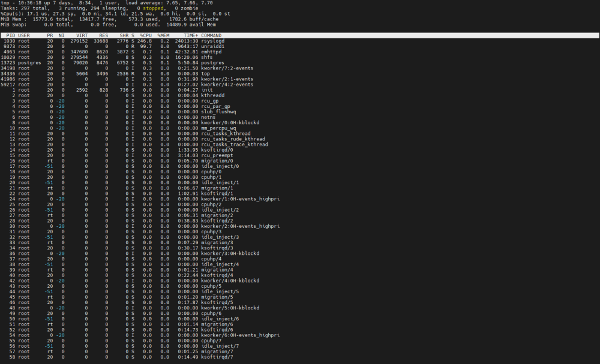Click the VIRT column header
600x364 pixels.
pyautogui.click(x=82, y=35)
